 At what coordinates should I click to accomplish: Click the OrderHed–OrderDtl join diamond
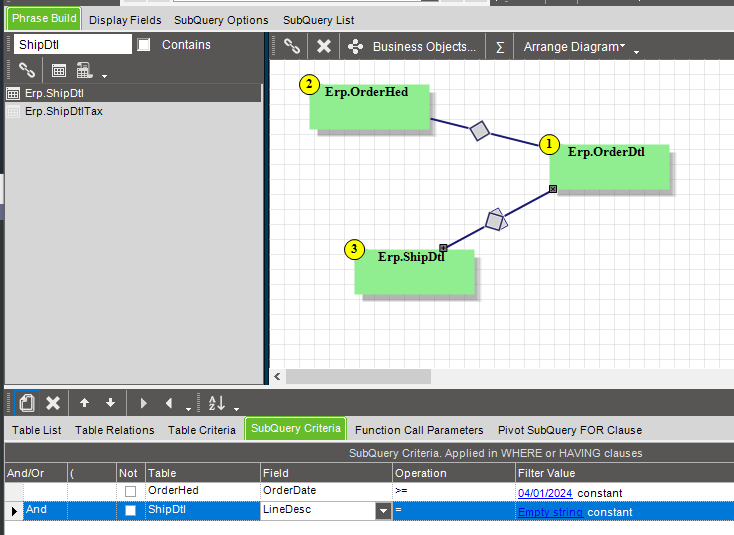click(479, 131)
